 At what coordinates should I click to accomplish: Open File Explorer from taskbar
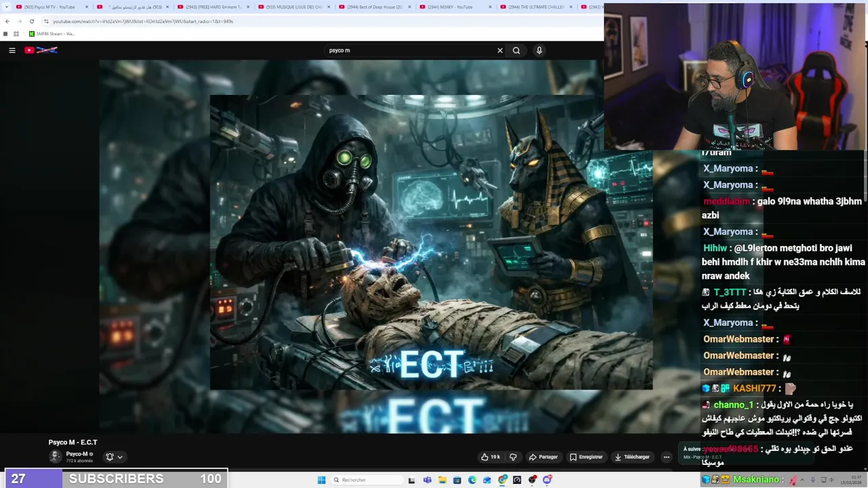point(442,480)
